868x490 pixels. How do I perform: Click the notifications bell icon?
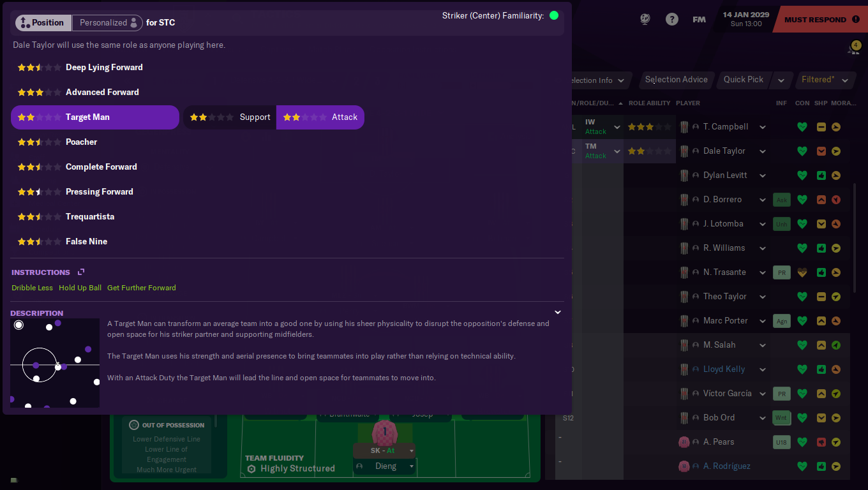[x=855, y=47]
